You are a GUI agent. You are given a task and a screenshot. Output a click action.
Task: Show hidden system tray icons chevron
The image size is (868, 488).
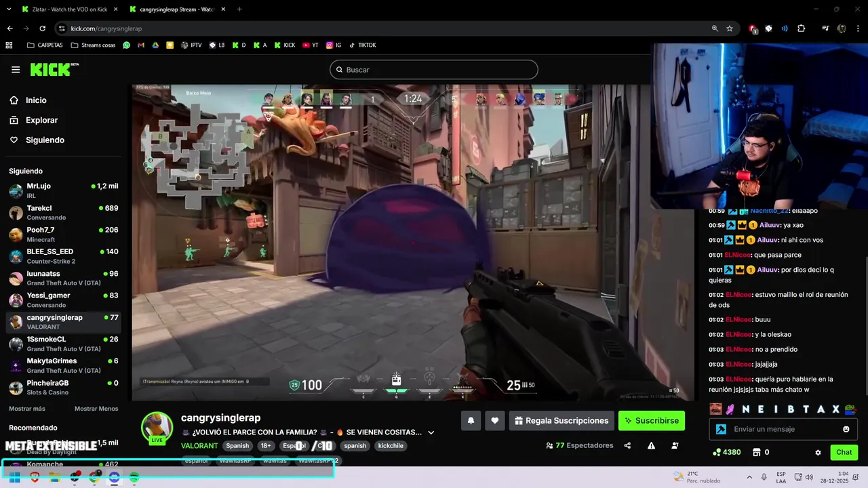[x=749, y=477]
